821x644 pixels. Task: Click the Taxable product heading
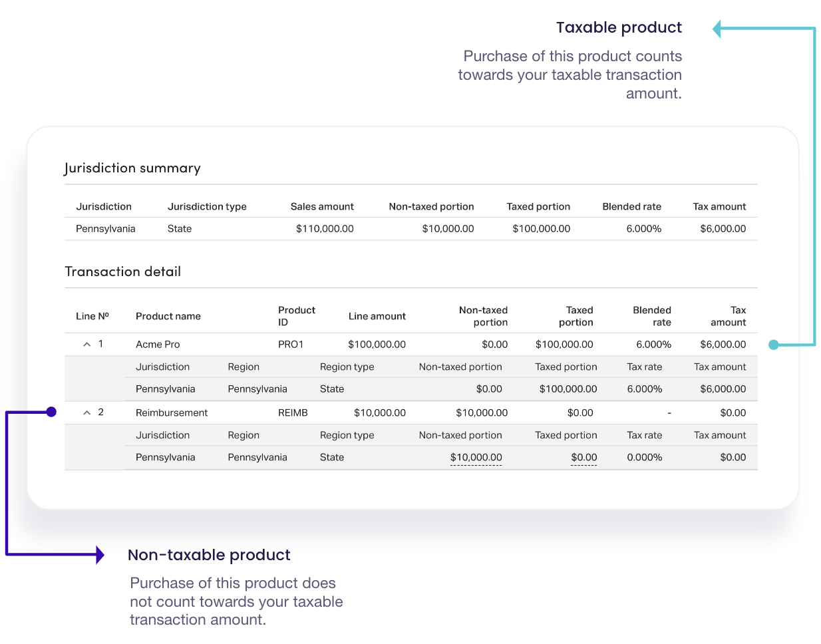tap(619, 28)
